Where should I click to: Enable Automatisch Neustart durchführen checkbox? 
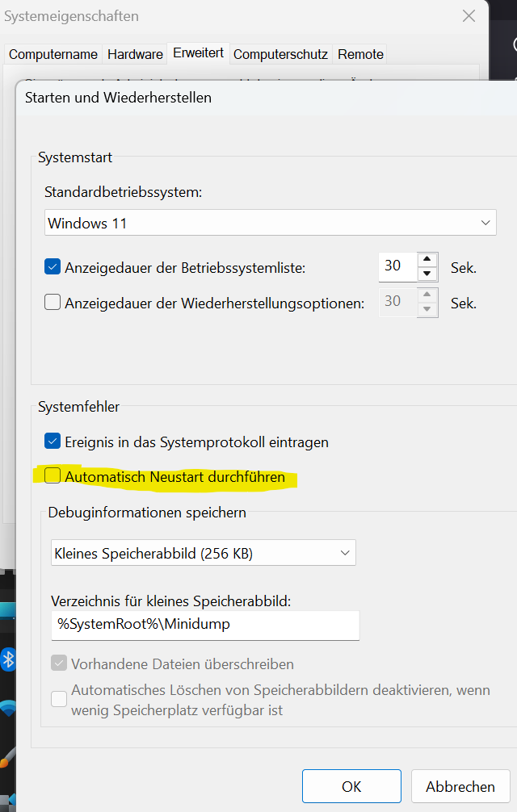point(53,476)
